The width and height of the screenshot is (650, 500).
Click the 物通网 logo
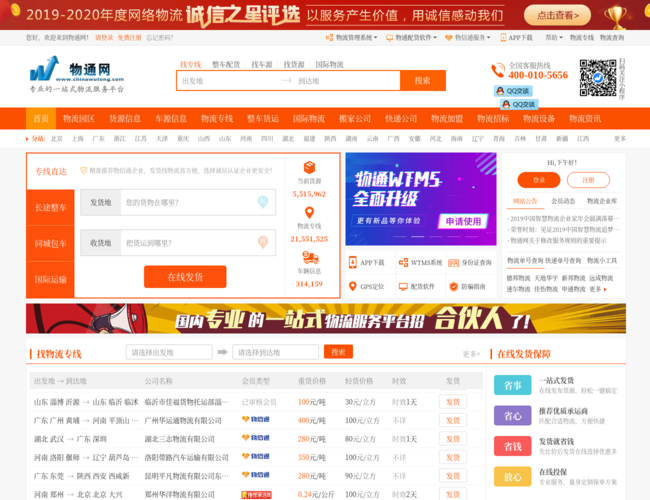tap(77, 74)
